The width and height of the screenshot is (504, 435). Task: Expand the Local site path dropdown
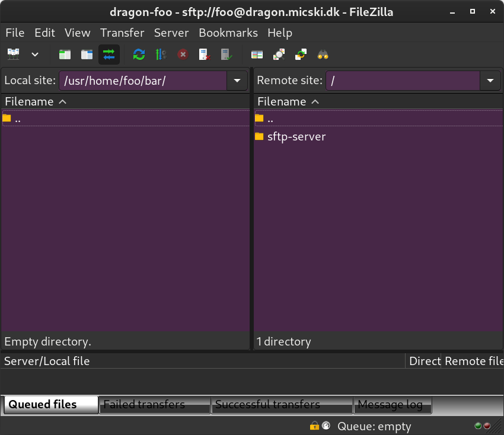tap(237, 81)
